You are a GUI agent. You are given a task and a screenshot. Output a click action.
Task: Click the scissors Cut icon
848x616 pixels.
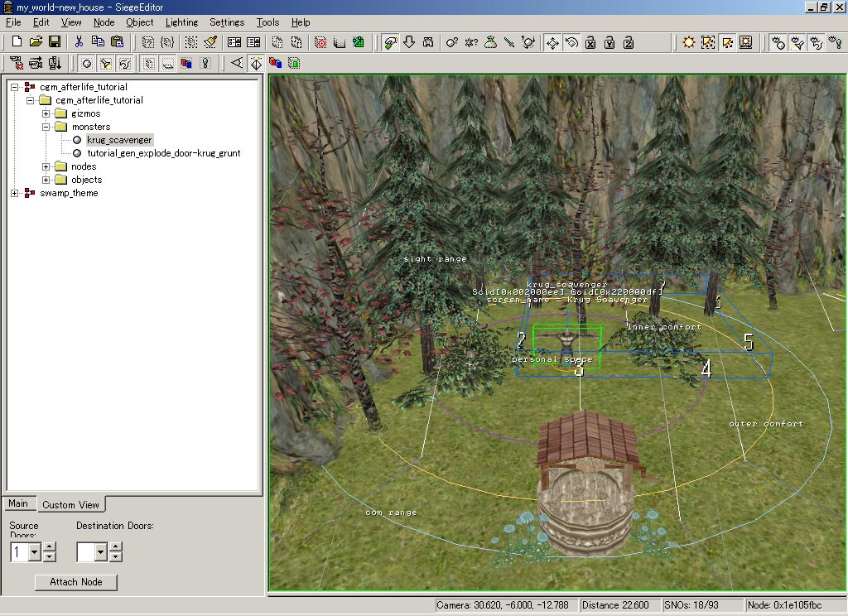[79, 41]
